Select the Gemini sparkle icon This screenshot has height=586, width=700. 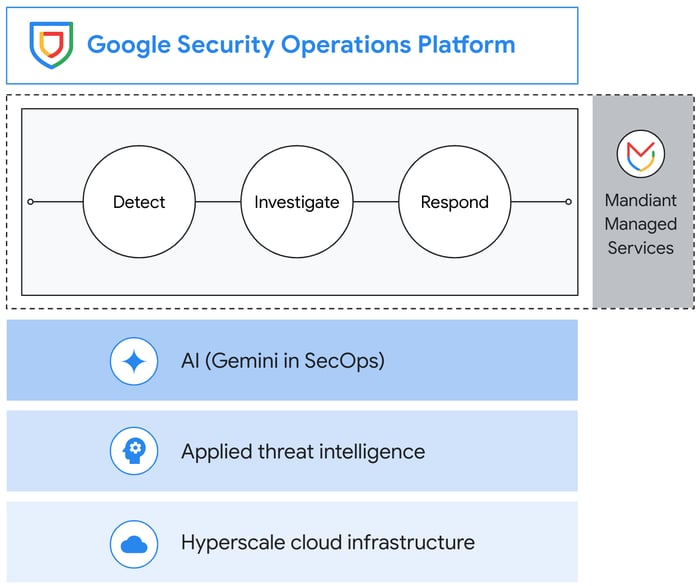(134, 361)
